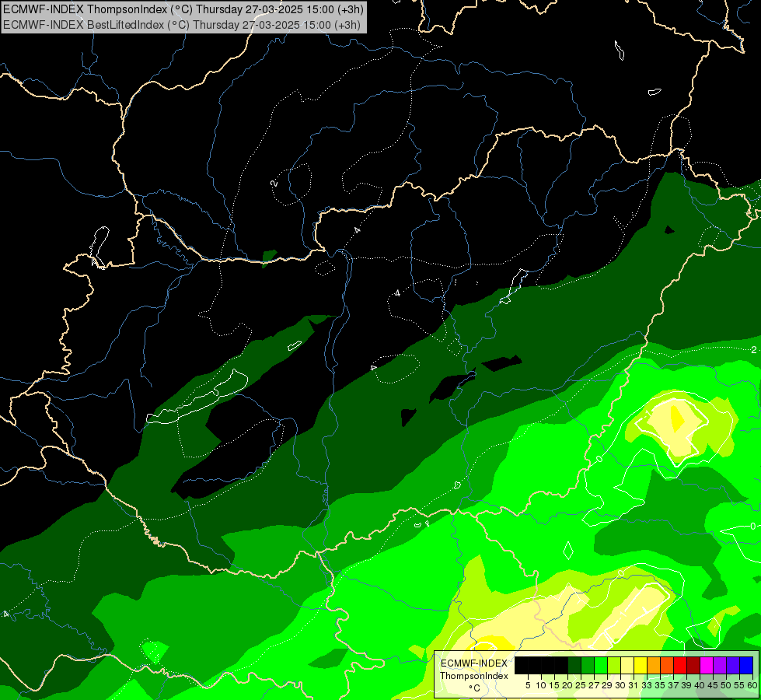Select the dark red 39-40 legend swatch
Screen dimensions: 761x700
pos(693,665)
